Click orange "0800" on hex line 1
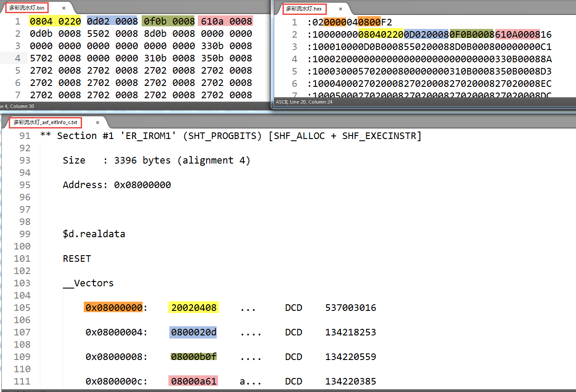Screen dimensions: 576x392 (x=369, y=22)
